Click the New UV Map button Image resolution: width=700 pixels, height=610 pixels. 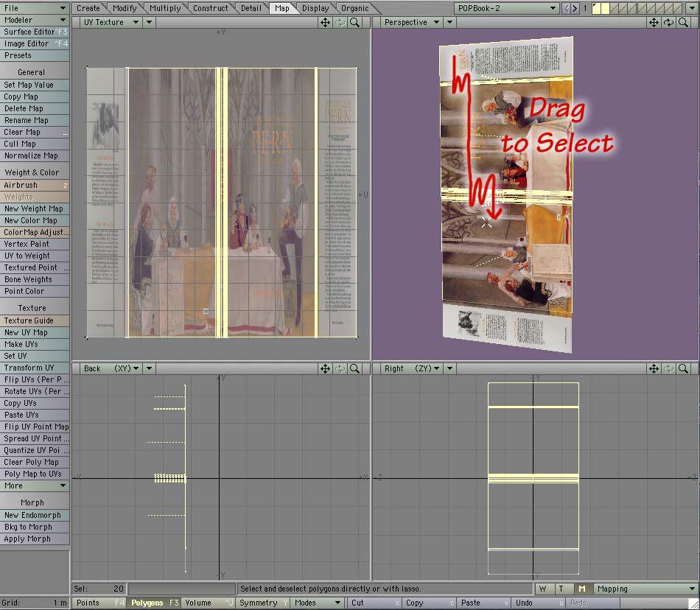35,332
